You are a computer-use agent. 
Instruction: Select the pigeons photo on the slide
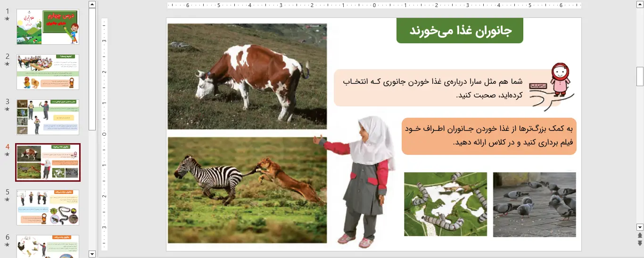534,197
